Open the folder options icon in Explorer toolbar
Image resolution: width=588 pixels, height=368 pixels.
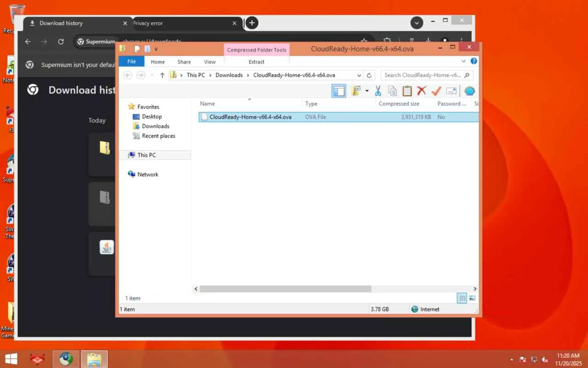coord(356,91)
